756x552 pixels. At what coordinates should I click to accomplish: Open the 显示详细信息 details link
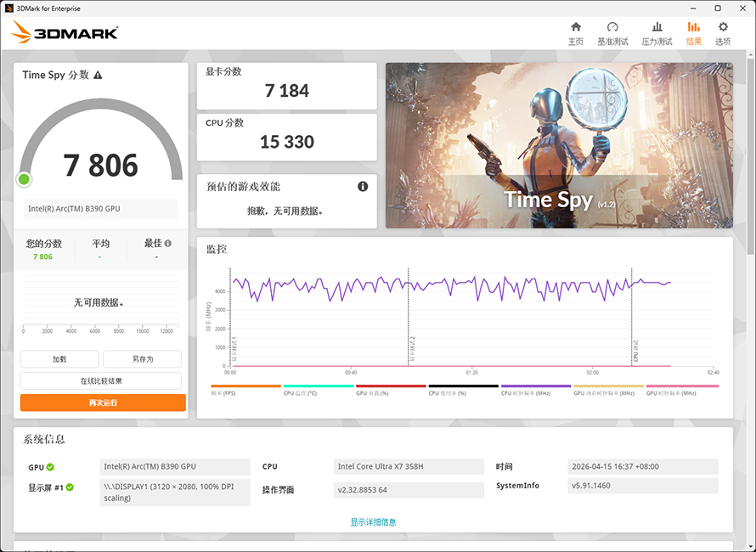(373, 522)
